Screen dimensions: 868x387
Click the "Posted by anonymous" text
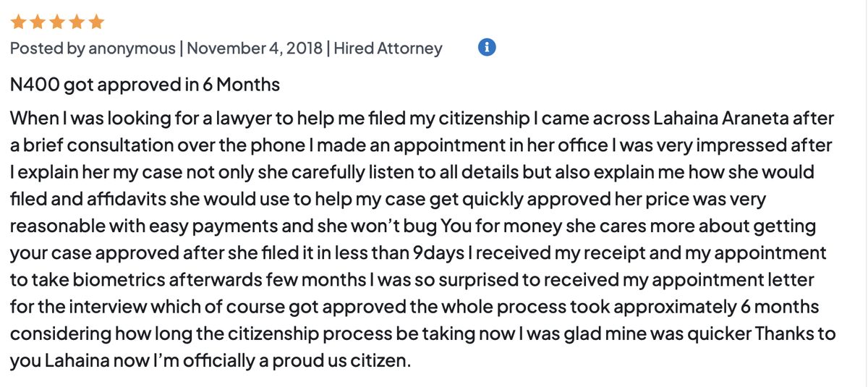(x=93, y=48)
